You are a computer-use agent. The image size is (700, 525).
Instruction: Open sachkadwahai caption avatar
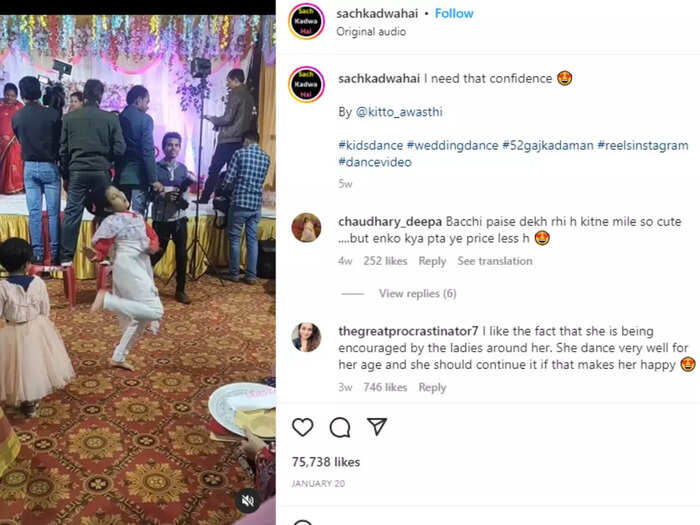click(x=306, y=84)
